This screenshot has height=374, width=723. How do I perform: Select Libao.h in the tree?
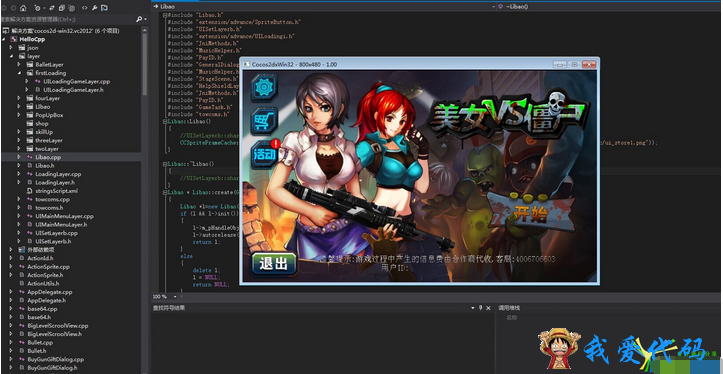[x=45, y=165]
